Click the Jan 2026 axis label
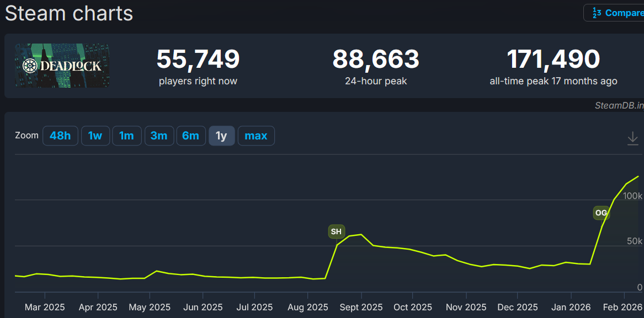The image size is (644, 318). pyautogui.click(x=571, y=308)
